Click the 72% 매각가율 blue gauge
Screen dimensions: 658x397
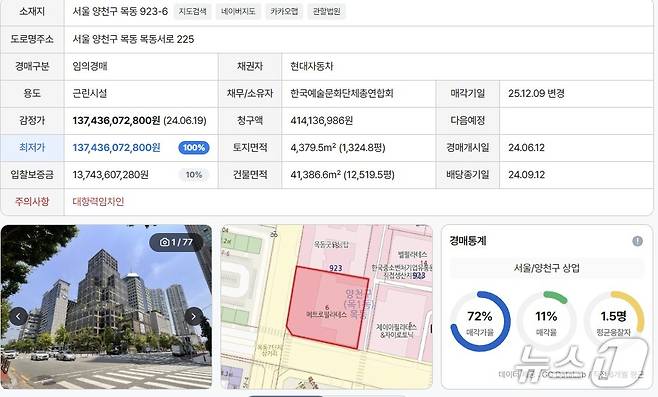coord(480,321)
